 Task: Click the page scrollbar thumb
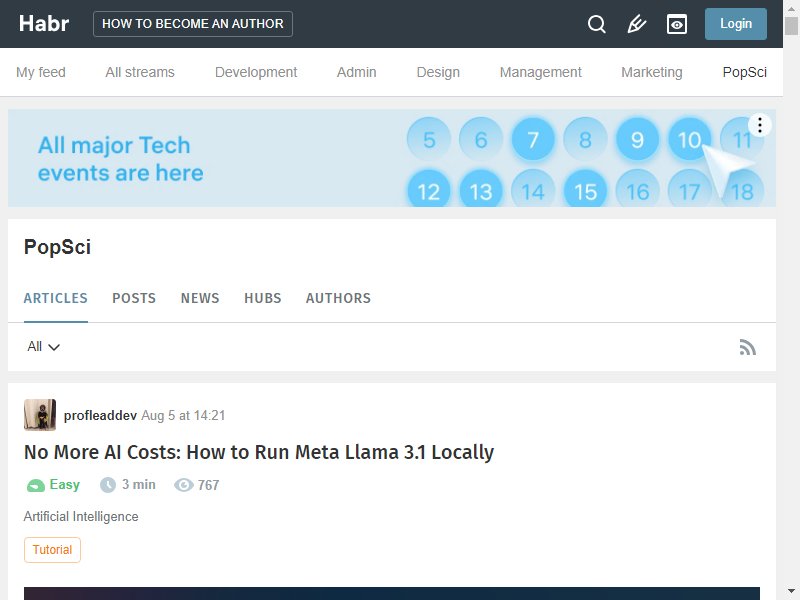tap(791, 26)
